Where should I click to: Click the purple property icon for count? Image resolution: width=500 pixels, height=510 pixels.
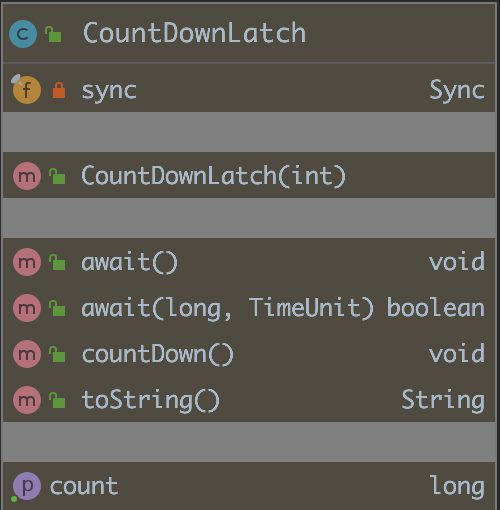27,486
